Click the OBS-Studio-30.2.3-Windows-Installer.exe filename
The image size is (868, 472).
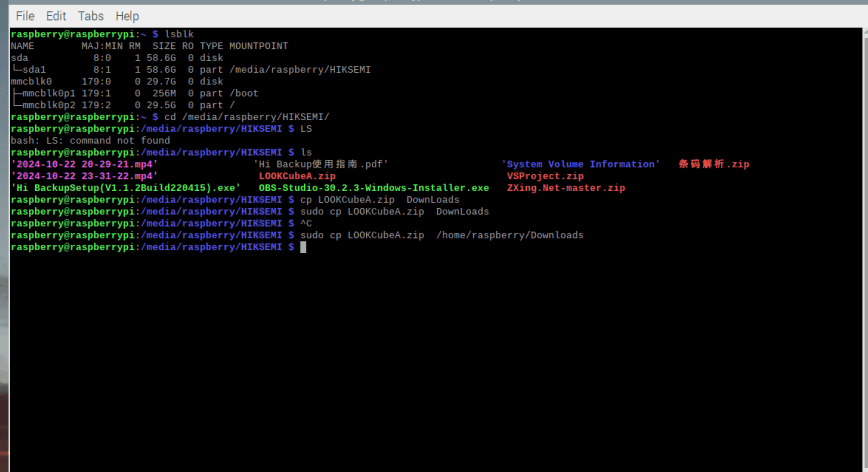tap(373, 188)
